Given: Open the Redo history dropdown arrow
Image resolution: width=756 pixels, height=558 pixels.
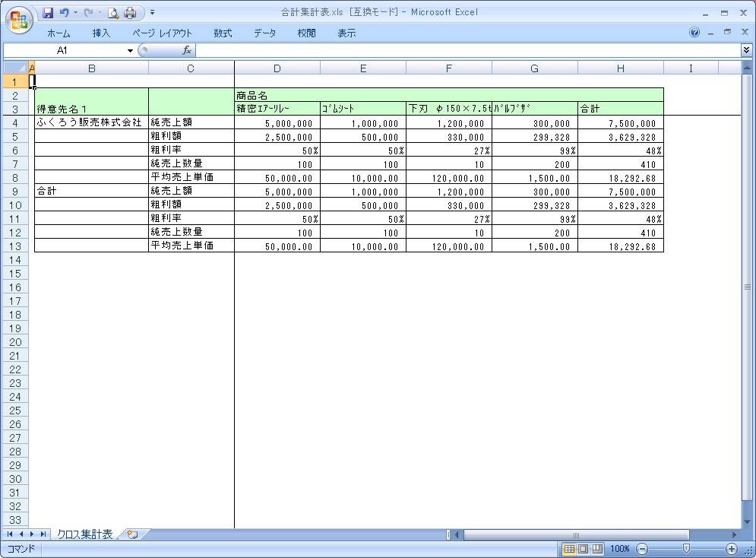Looking at the screenshot, I should 100,12.
